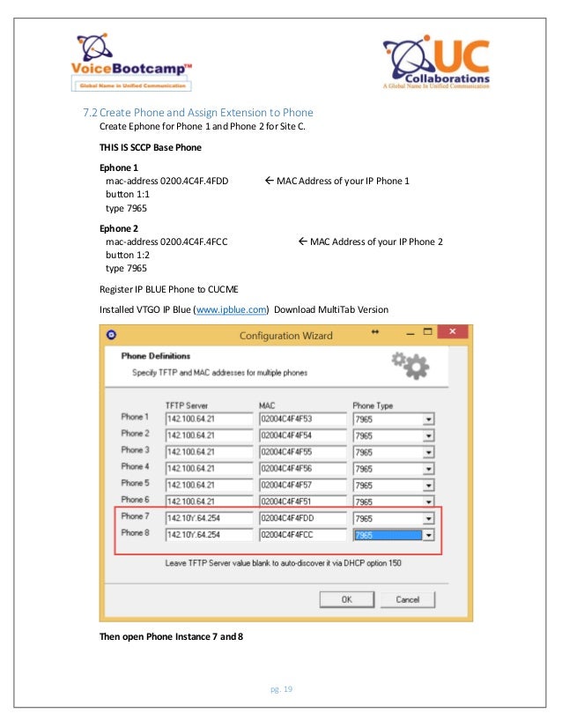The image size is (562, 728).
Task: Click the DHCP option 150 hint text
Action: click(x=283, y=563)
